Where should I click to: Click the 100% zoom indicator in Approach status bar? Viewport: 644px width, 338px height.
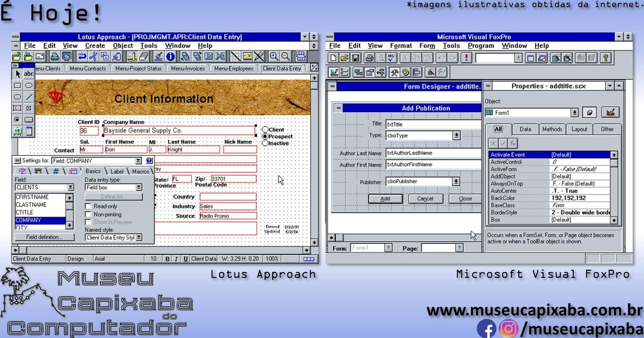pyautogui.click(x=272, y=259)
